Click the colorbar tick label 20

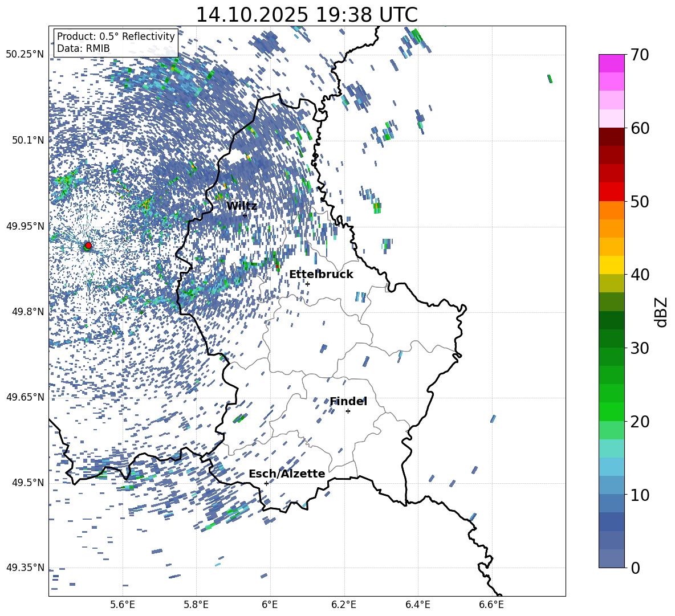tap(639, 421)
